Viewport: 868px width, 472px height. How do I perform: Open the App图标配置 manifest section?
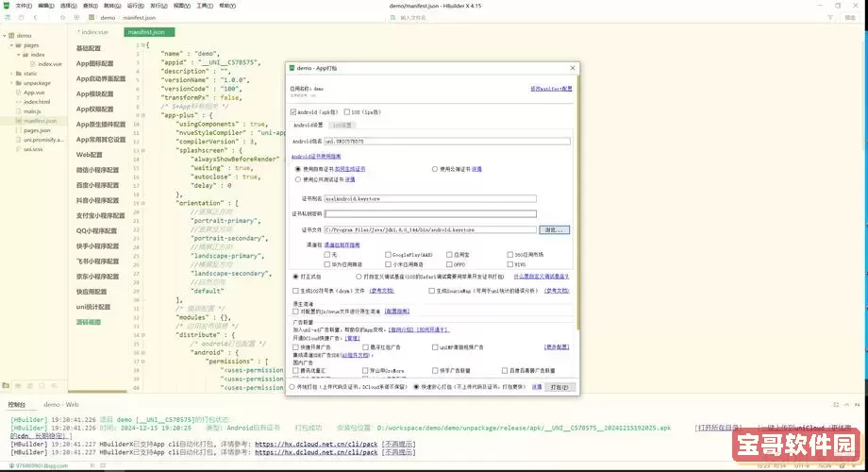[x=94, y=63]
